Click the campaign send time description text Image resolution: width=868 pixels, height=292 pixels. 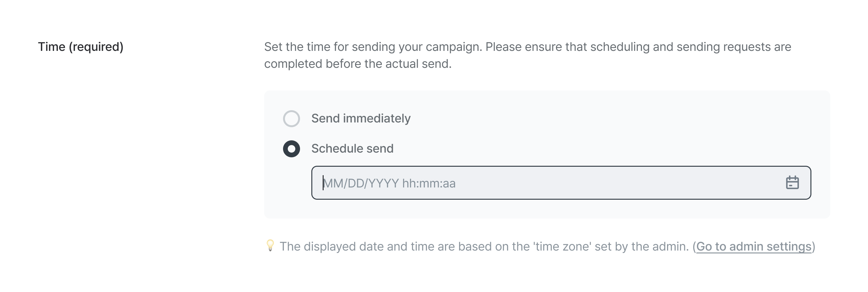pos(528,55)
